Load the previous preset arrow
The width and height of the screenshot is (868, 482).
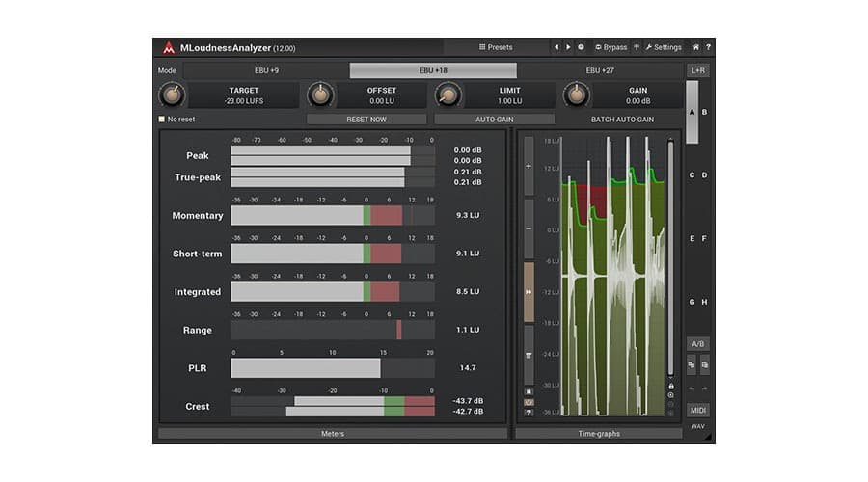[556, 47]
